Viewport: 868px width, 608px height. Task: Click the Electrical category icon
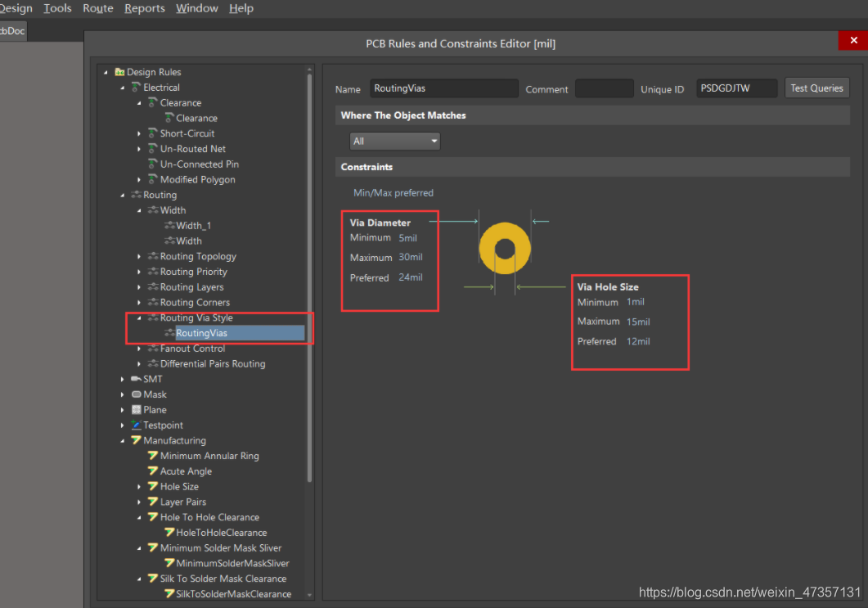(136, 88)
